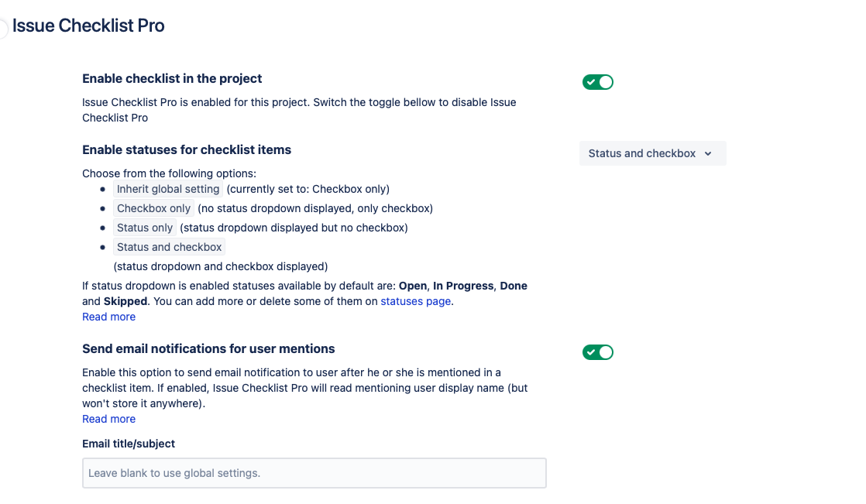Click the Enable statuses for checklist items heading
This screenshot has height=504, width=866.
click(x=187, y=149)
